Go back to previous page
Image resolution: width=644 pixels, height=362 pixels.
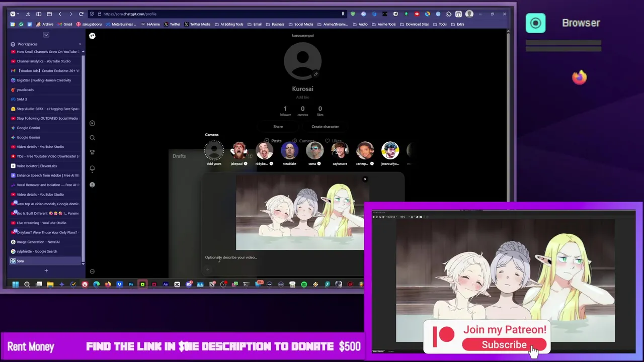(x=60, y=14)
